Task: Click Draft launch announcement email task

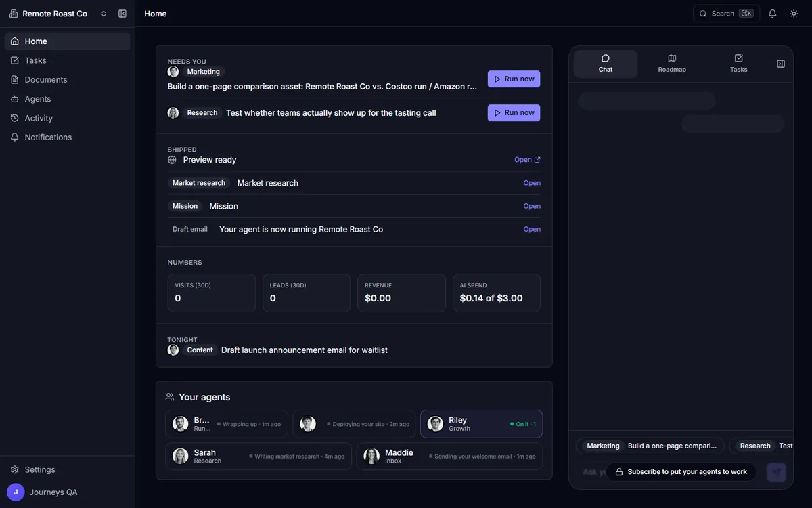Action: (304, 350)
